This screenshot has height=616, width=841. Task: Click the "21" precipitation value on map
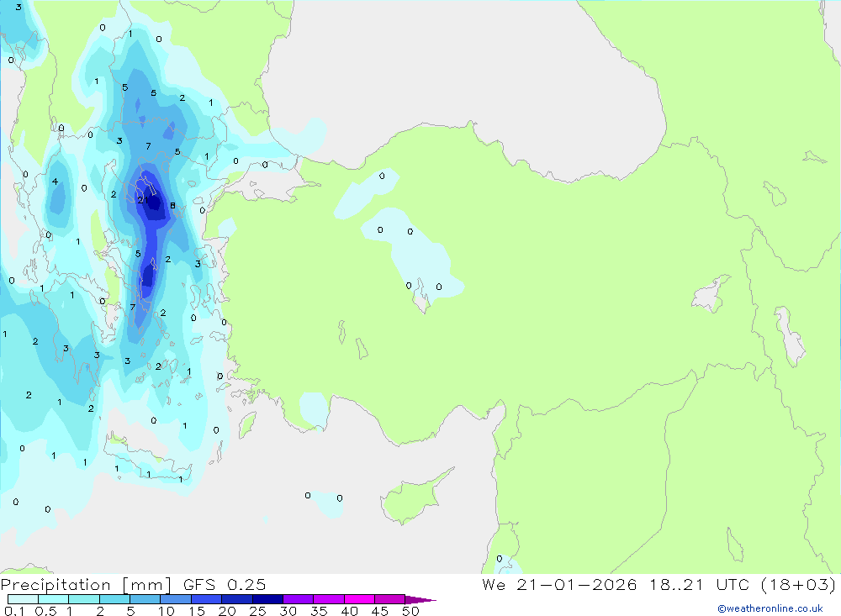[143, 200]
